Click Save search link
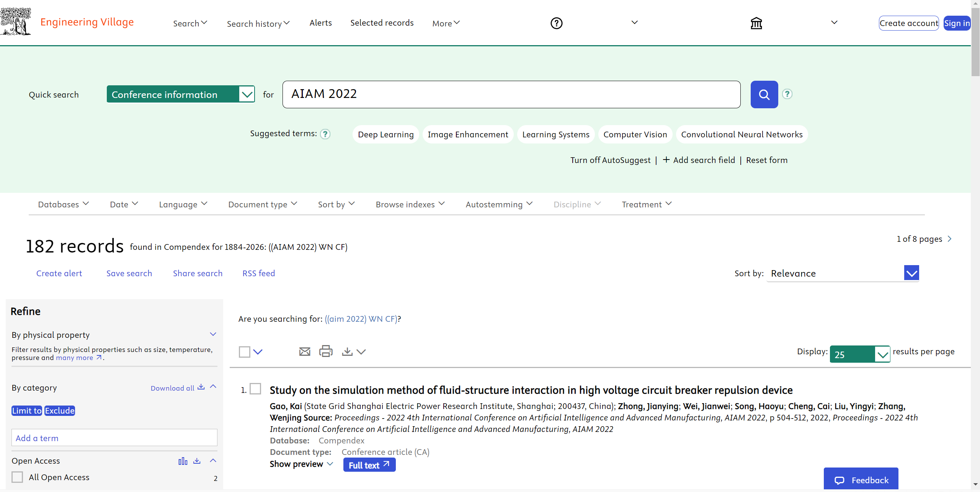 click(129, 273)
